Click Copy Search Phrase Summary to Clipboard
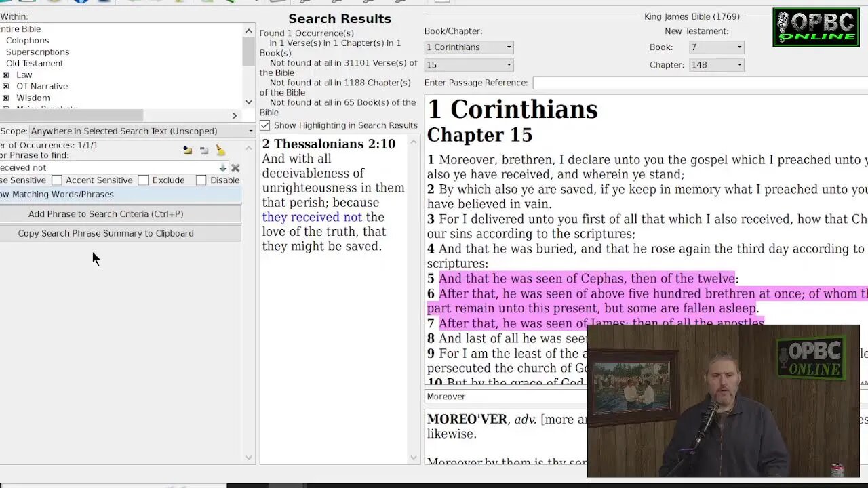868x488 pixels. [x=121, y=233]
